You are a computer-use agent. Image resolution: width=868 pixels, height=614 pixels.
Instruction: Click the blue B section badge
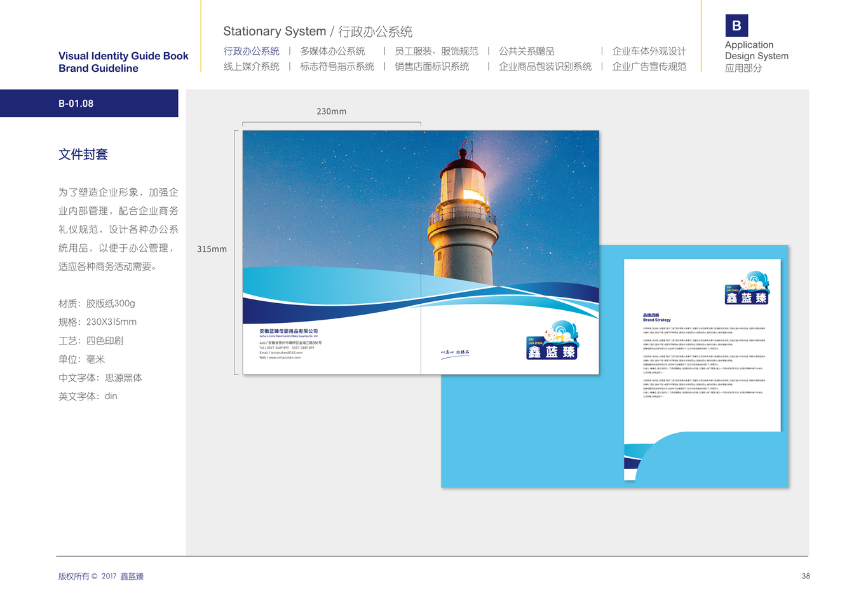tap(736, 25)
